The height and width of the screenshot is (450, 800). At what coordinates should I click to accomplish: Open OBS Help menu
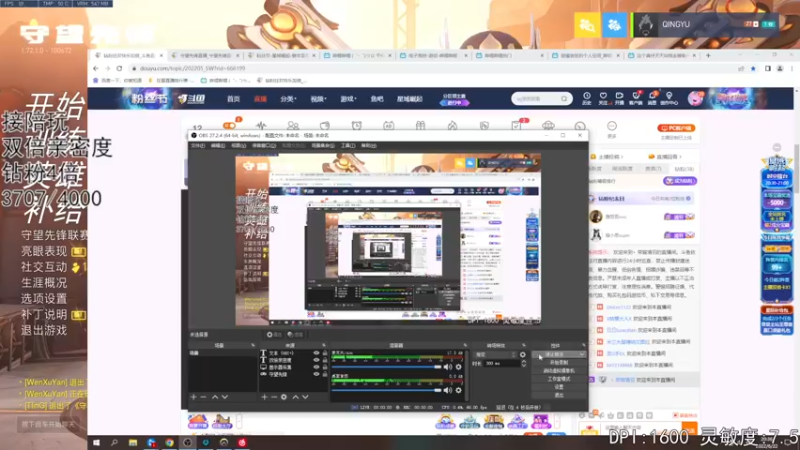coord(368,146)
